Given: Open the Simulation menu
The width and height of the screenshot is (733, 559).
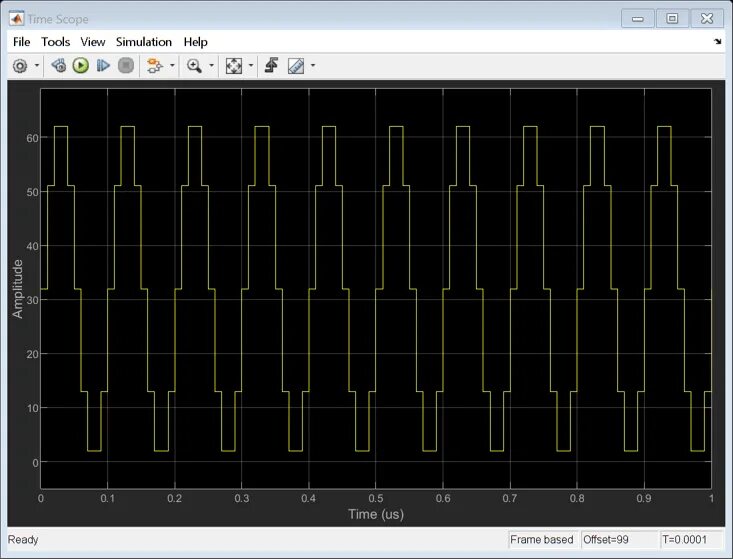Looking at the screenshot, I should click(144, 42).
